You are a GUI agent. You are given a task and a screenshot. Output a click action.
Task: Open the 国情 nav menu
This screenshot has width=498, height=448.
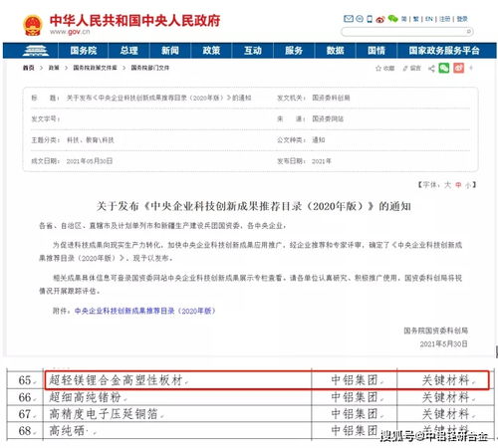376,51
